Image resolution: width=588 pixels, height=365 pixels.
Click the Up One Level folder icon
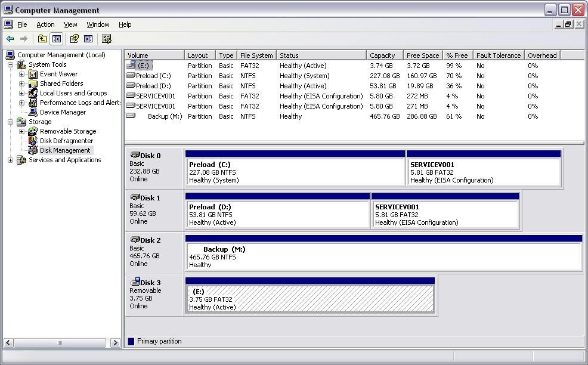[42, 39]
